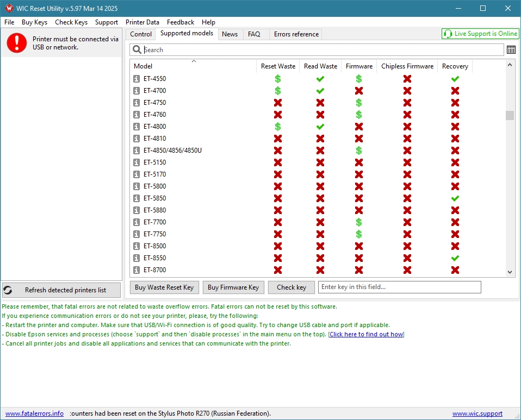The image size is (521, 420).
Task: Click the info icon beside ET-4550
Action: [x=137, y=79]
